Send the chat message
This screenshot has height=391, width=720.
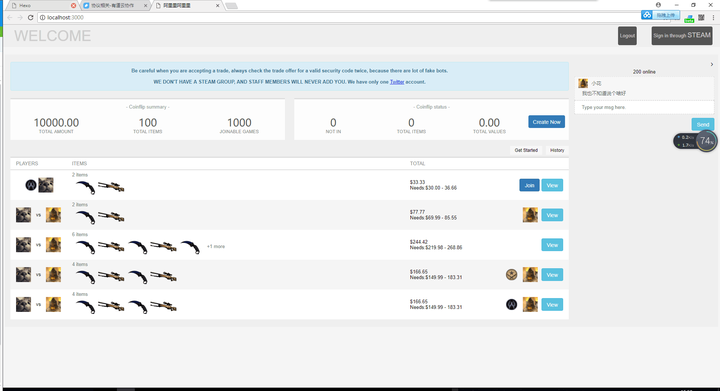point(703,124)
